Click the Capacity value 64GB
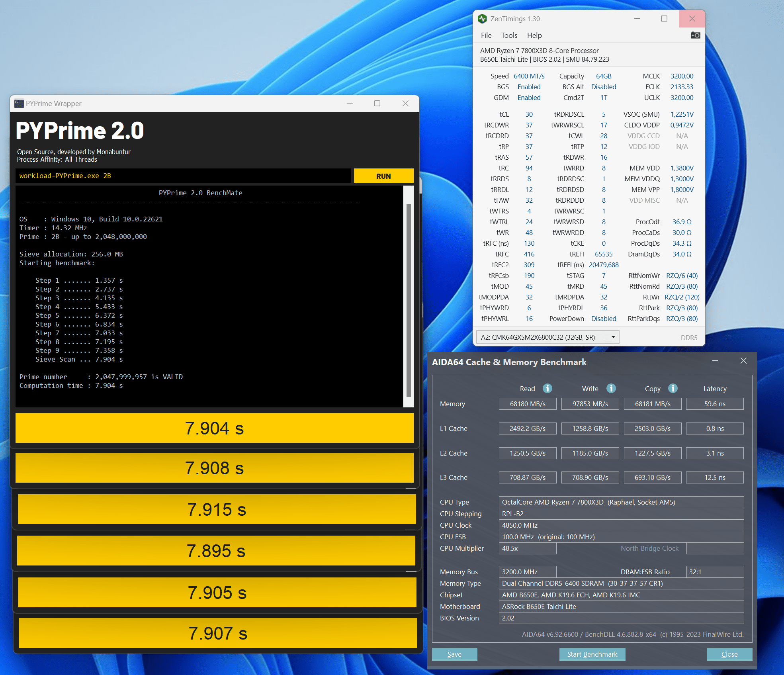This screenshot has width=784, height=675. coord(604,76)
